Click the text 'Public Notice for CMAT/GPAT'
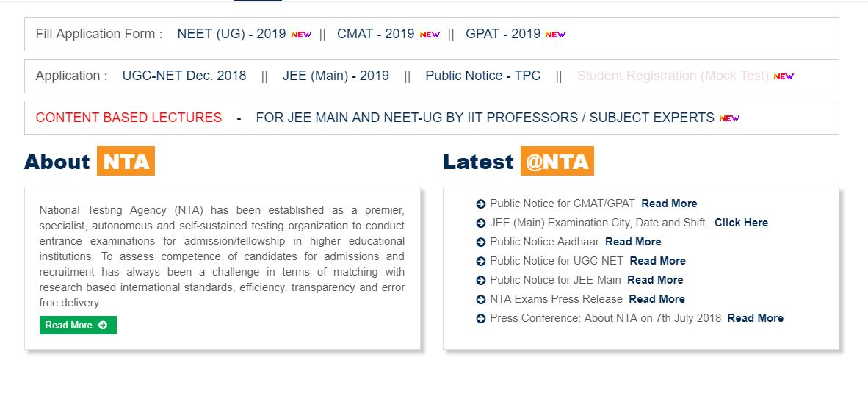This screenshot has width=868, height=399. tap(563, 204)
